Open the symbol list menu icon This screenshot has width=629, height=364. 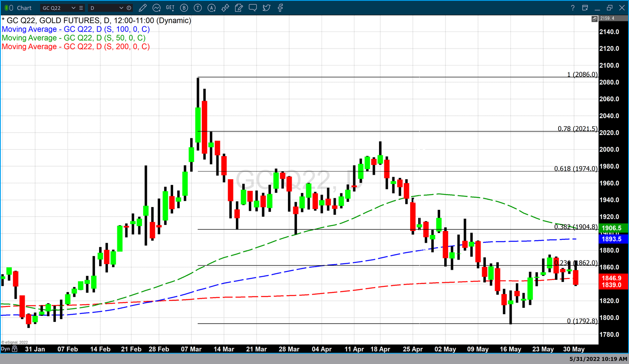click(x=81, y=8)
